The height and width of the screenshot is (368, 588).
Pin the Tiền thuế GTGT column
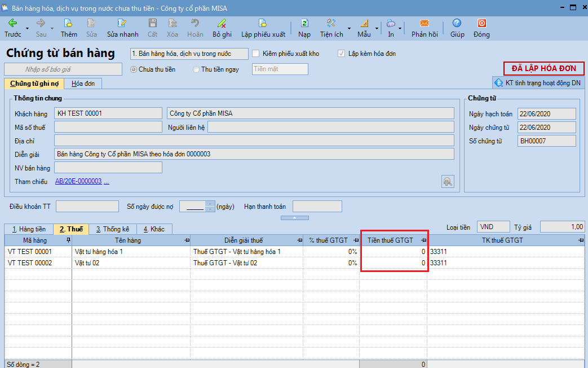(x=424, y=240)
